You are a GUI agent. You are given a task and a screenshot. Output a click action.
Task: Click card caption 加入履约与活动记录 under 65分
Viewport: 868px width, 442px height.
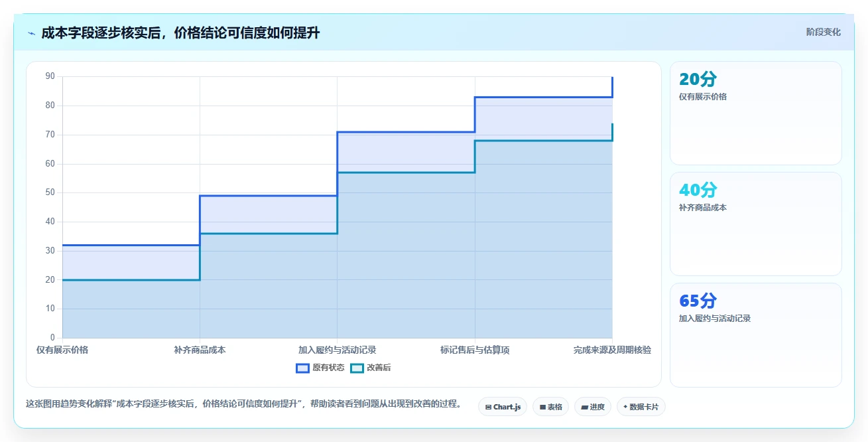715,319
